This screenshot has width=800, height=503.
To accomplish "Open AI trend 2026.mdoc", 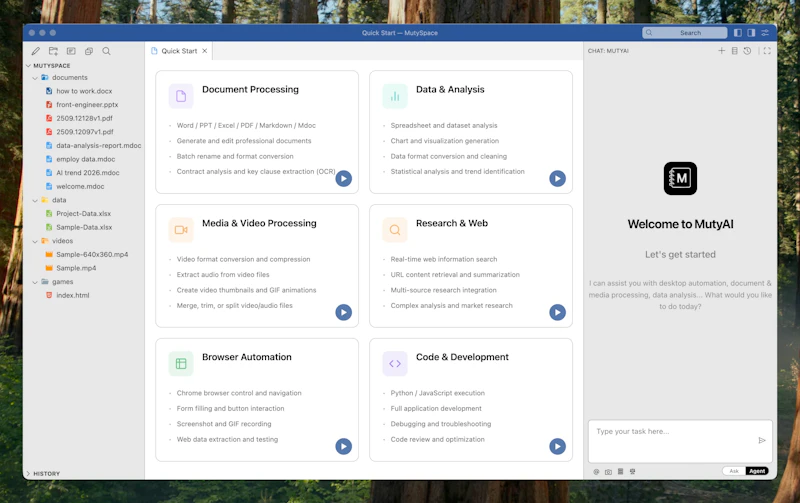I will pos(88,173).
